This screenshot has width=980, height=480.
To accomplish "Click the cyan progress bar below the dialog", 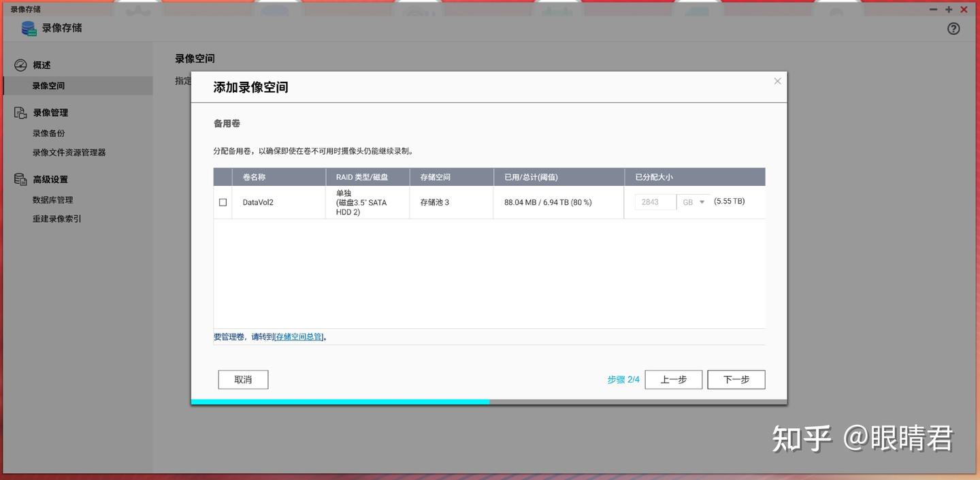I will (340, 400).
